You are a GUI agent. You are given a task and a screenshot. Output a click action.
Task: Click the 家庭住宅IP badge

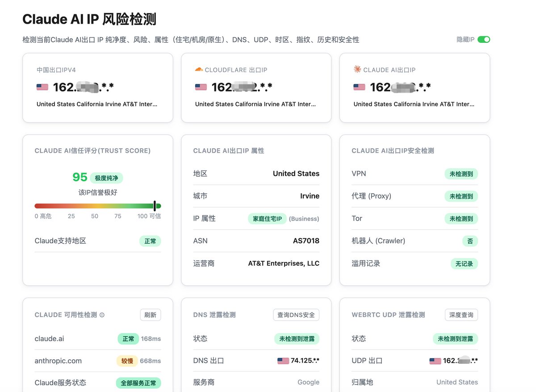267,219
